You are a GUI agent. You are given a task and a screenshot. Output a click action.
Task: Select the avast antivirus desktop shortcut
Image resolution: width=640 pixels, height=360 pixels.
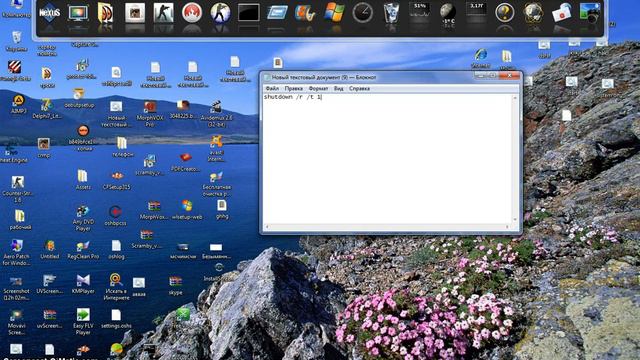click(x=216, y=149)
